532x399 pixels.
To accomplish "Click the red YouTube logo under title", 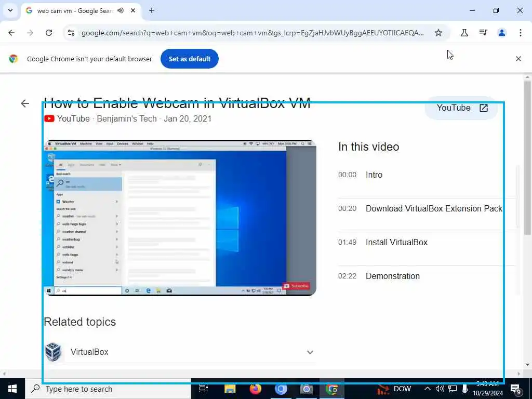I will pyautogui.click(x=49, y=118).
